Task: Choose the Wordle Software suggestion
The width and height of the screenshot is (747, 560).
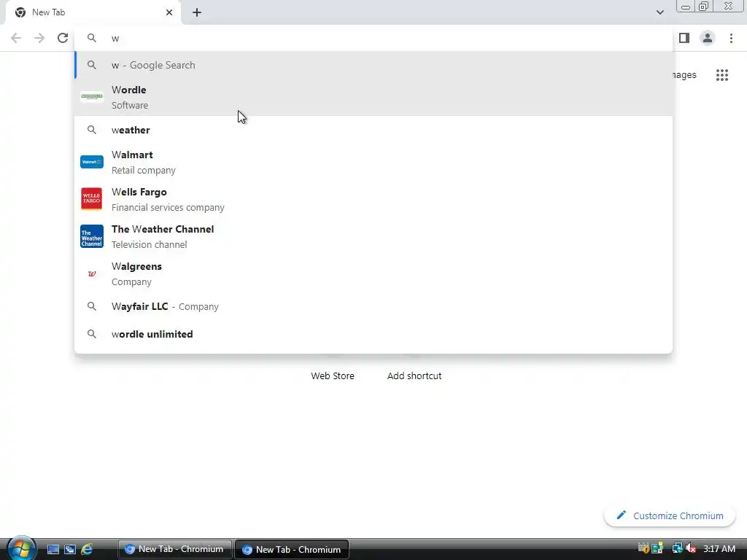Action: point(373,97)
